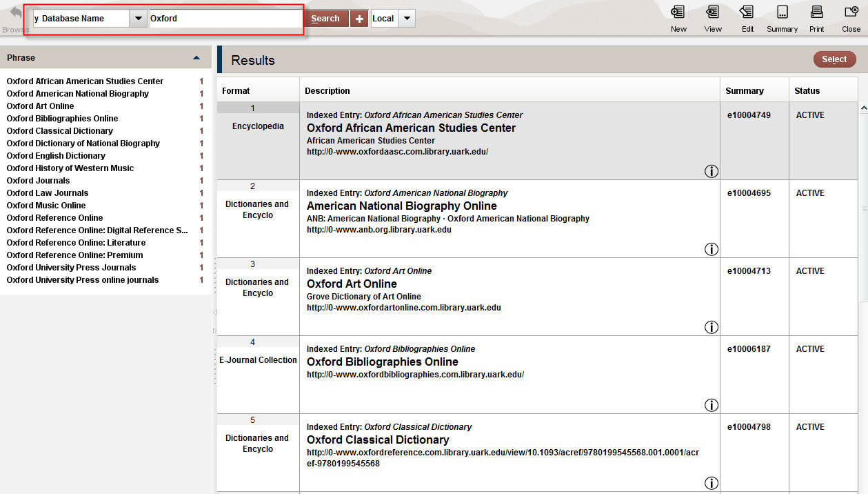Open the Database Name index dropdown arrow
The height and width of the screenshot is (494, 868).
click(x=139, y=19)
